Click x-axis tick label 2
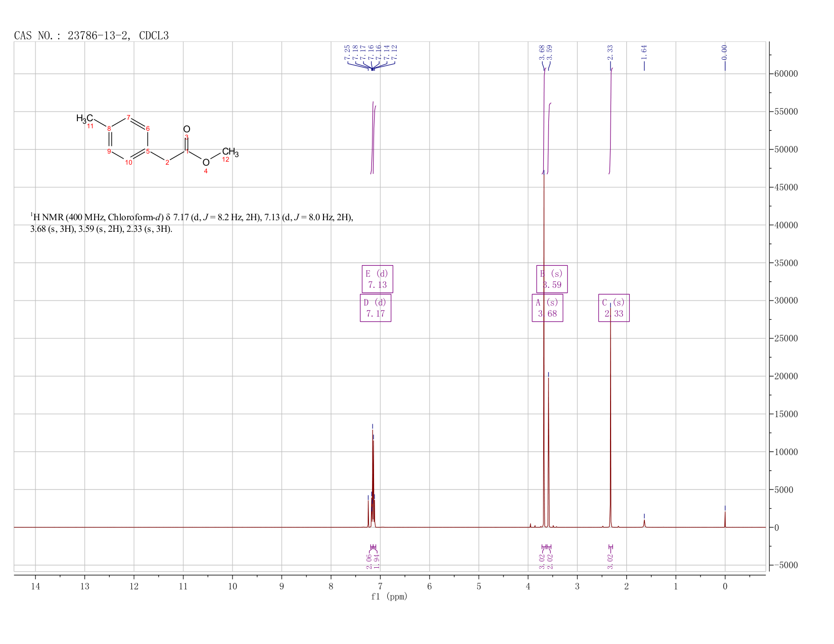Screen dimensions: 834x644 click(626, 586)
